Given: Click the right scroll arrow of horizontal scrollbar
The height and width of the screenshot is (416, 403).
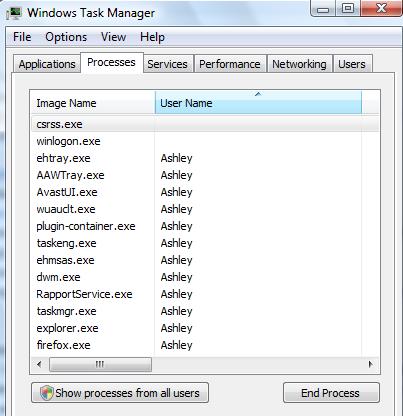Looking at the screenshot, I should coord(370,364).
